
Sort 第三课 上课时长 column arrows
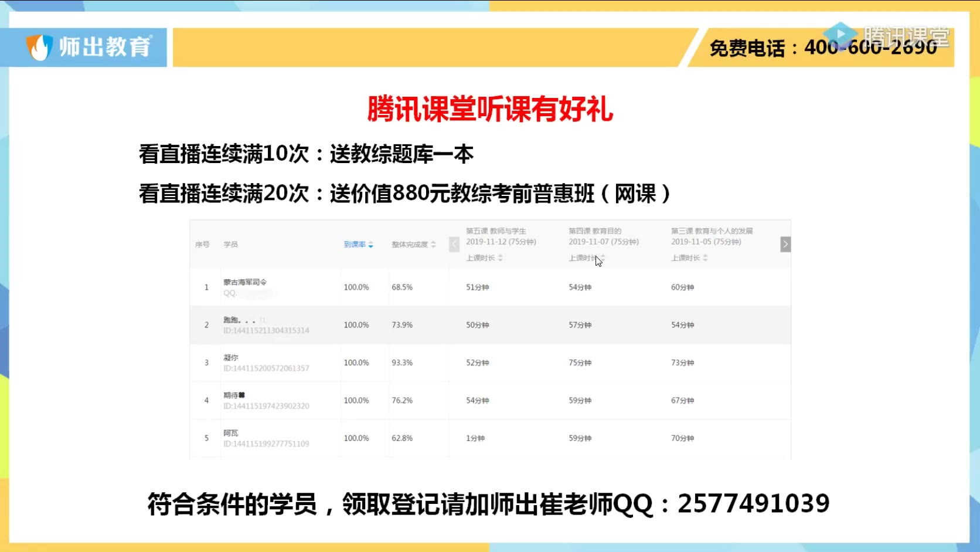tap(706, 258)
